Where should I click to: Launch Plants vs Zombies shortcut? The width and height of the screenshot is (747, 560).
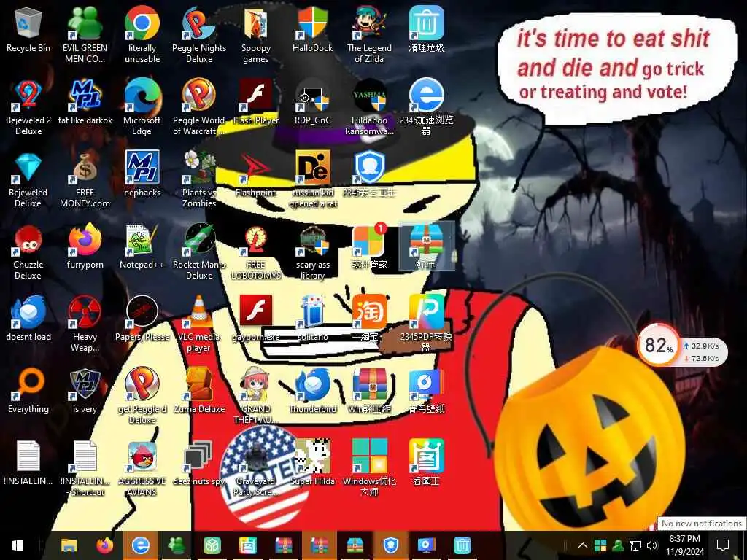click(199, 179)
